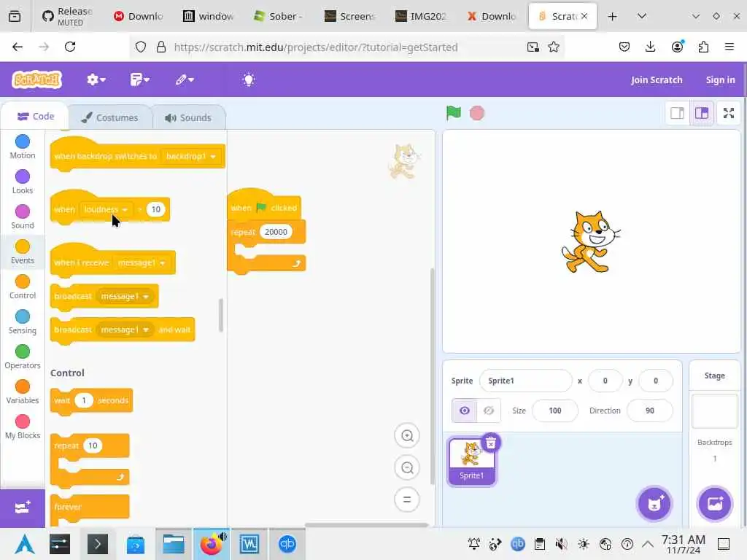This screenshot has width=747, height=560.
Task: Zoom out the code workspace
Action: tap(407, 467)
